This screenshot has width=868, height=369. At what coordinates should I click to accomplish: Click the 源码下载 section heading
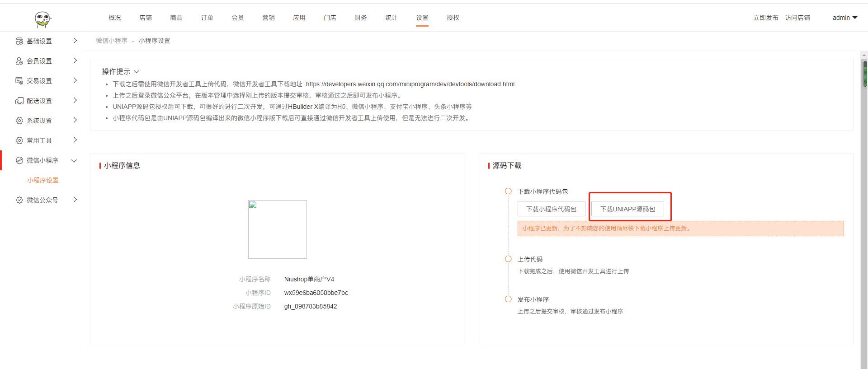point(507,166)
